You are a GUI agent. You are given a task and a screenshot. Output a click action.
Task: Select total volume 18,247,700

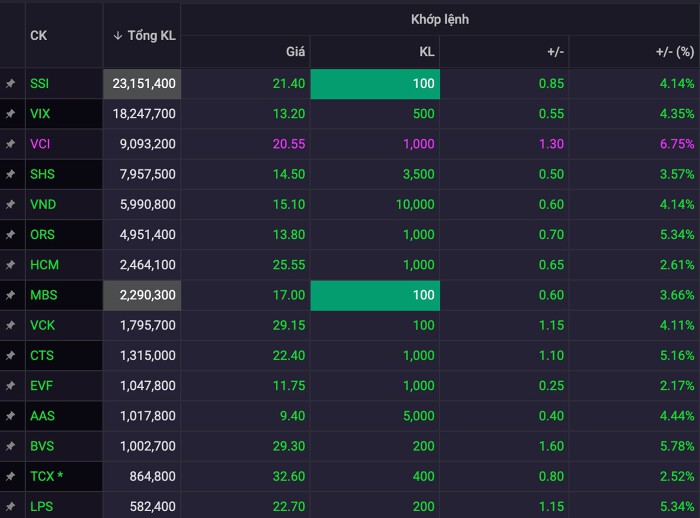pyautogui.click(x=144, y=114)
